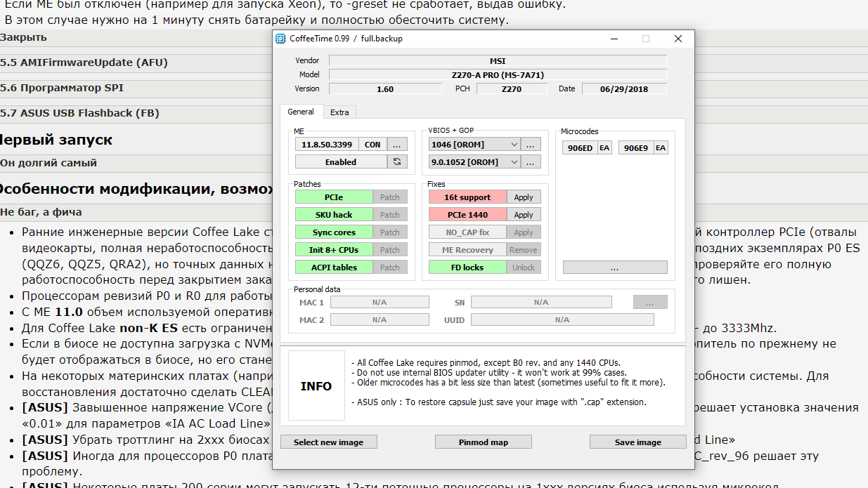Apply the 16t support fix
This screenshot has height=488, width=868.
tap(524, 197)
